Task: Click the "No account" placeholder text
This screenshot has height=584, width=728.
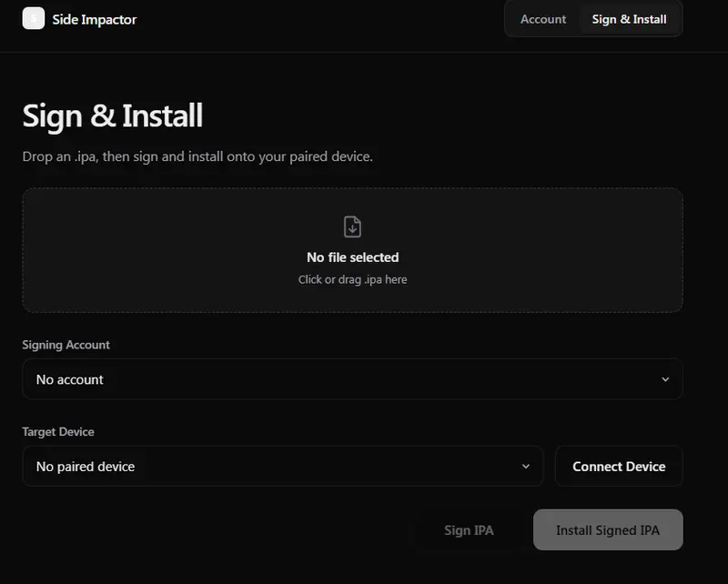Action: pyautogui.click(x=70, y=379)
